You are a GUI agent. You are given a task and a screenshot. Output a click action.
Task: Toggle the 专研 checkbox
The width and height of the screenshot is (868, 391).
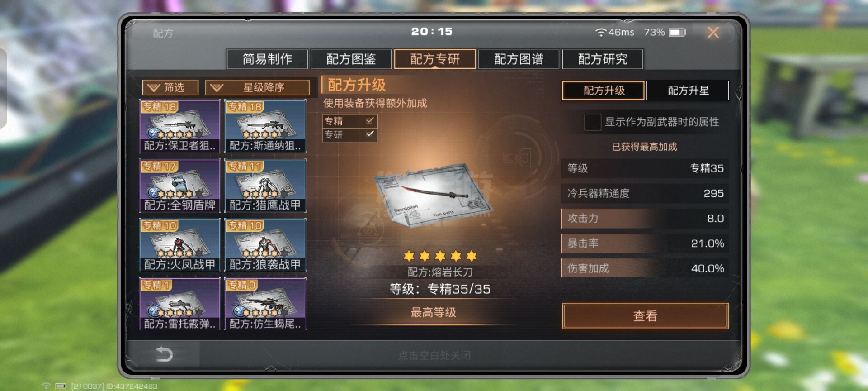(x=370, y=134)
